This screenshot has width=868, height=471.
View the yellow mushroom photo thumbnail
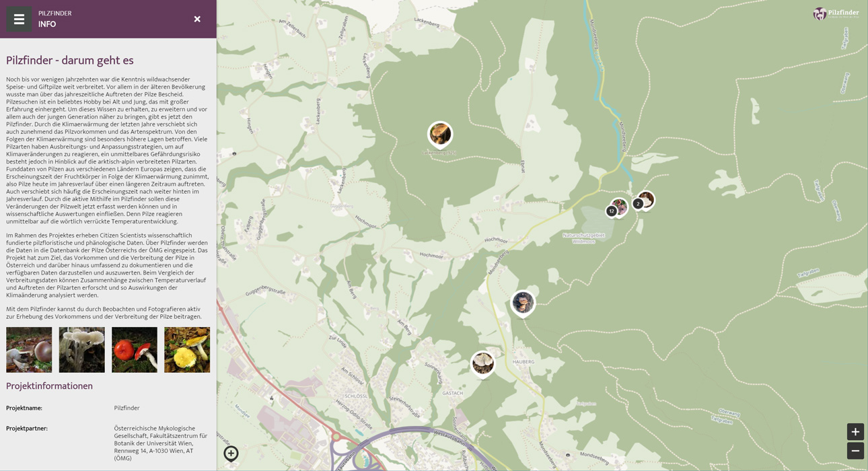187,350
